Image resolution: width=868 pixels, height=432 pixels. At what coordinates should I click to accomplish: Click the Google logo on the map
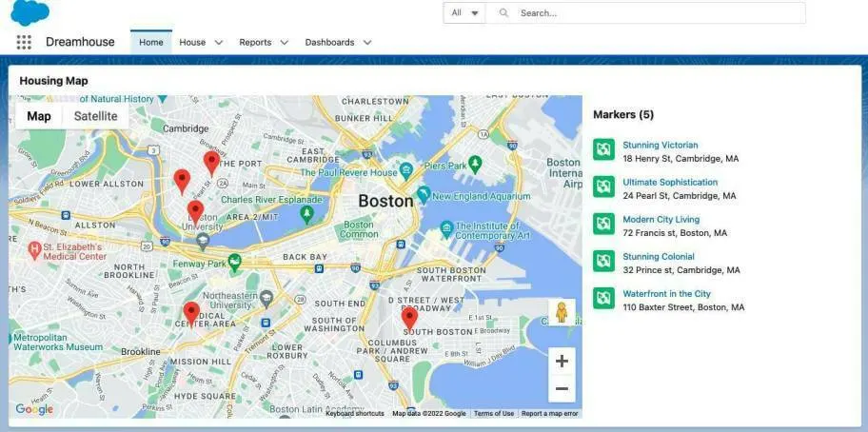(34, 409)
